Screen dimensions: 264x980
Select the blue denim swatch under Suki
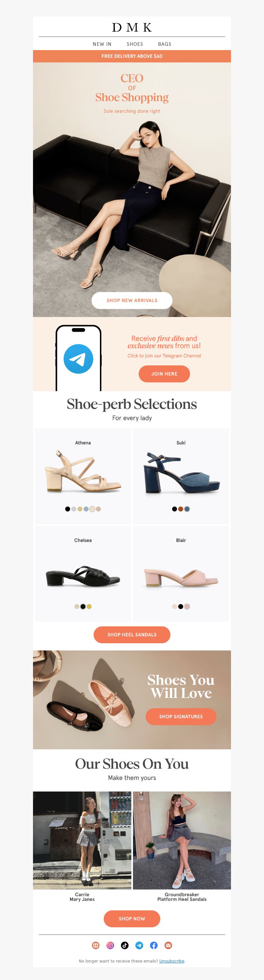point(187,509)
